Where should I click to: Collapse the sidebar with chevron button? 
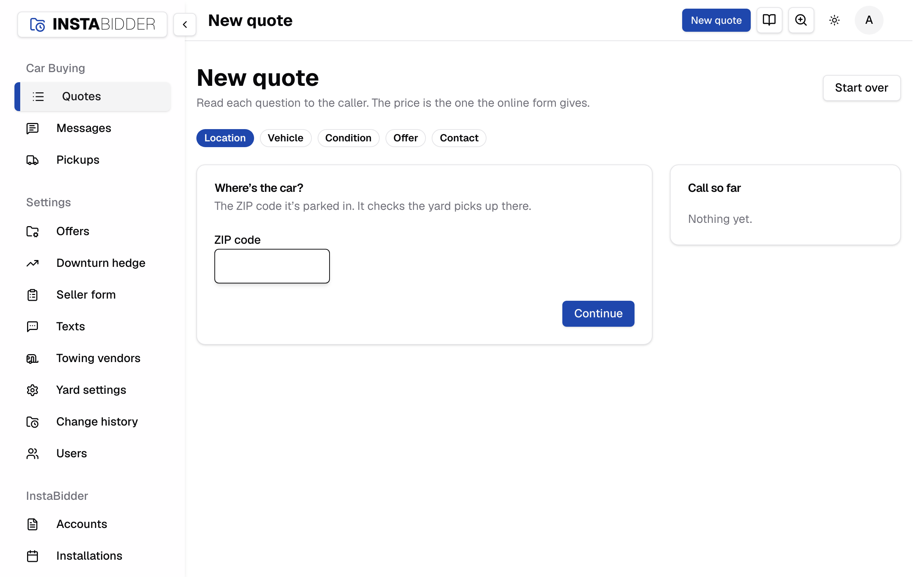pyautogui.click(x=185, y=25)
